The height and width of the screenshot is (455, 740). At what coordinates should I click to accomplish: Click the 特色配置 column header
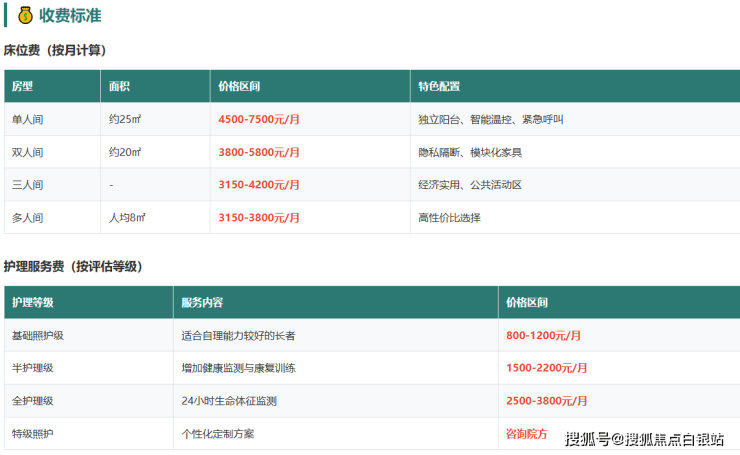tap(439, 87)
